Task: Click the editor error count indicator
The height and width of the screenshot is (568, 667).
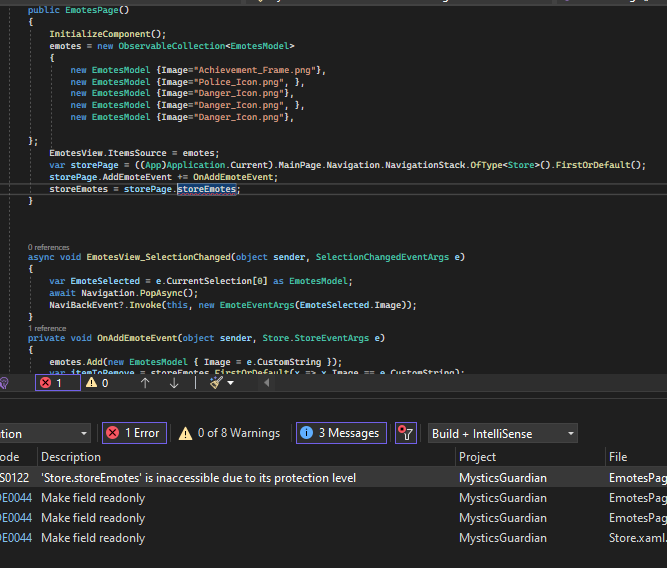Action: tap(57, 383)
